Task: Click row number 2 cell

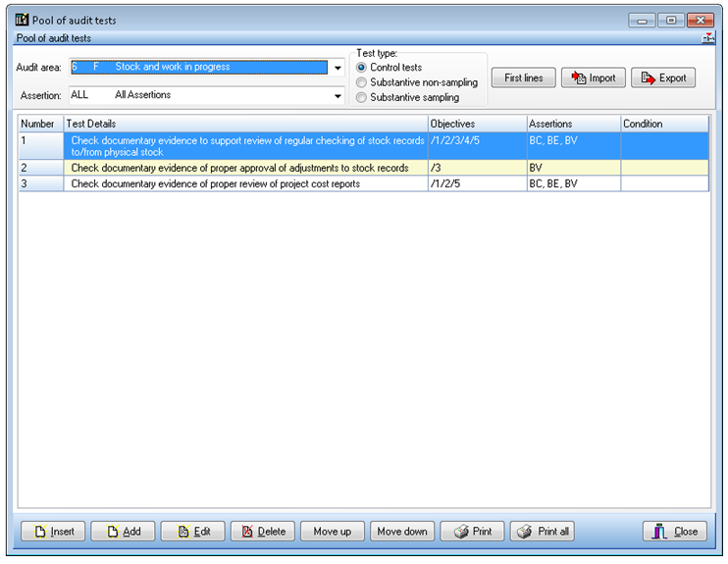Action: [x=41, y=168]
